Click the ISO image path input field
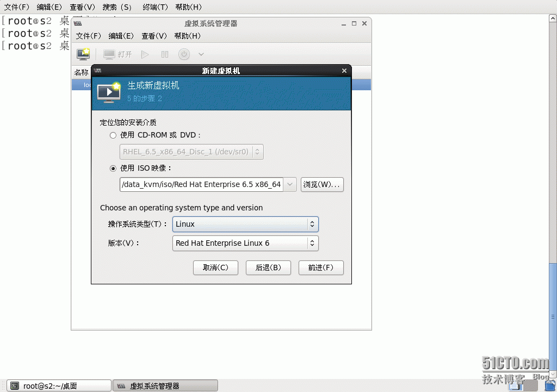The width and height of the screenshot is (557, 392). pos(201,185)
